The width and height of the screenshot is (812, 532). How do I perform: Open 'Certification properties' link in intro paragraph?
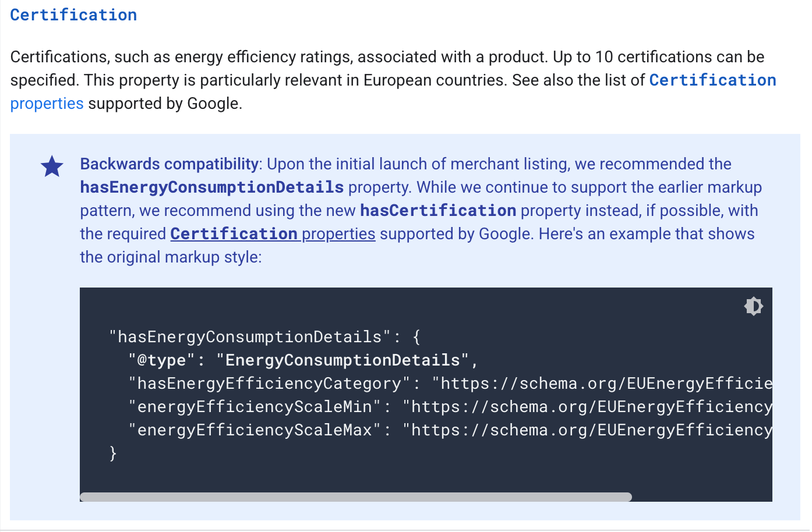(x=713, y=80)
